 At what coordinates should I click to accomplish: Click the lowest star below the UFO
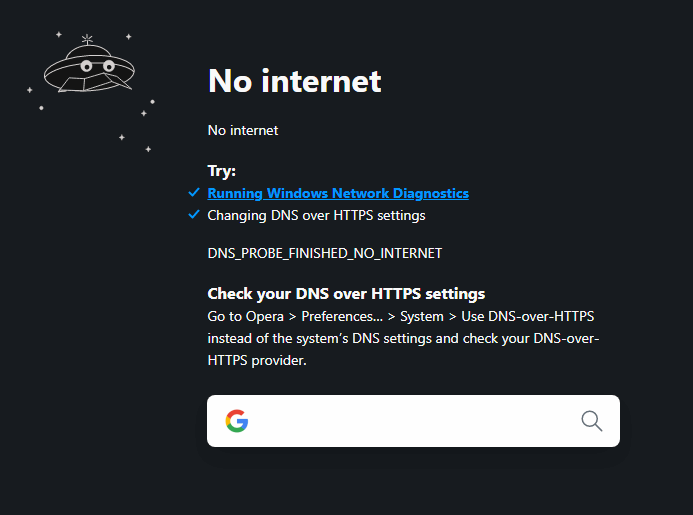148,149
